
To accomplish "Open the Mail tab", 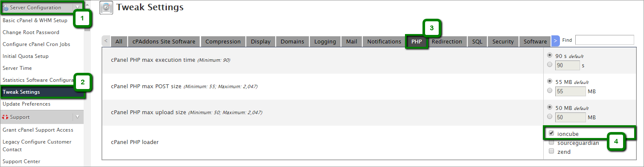I will click(x=352, y=41).
